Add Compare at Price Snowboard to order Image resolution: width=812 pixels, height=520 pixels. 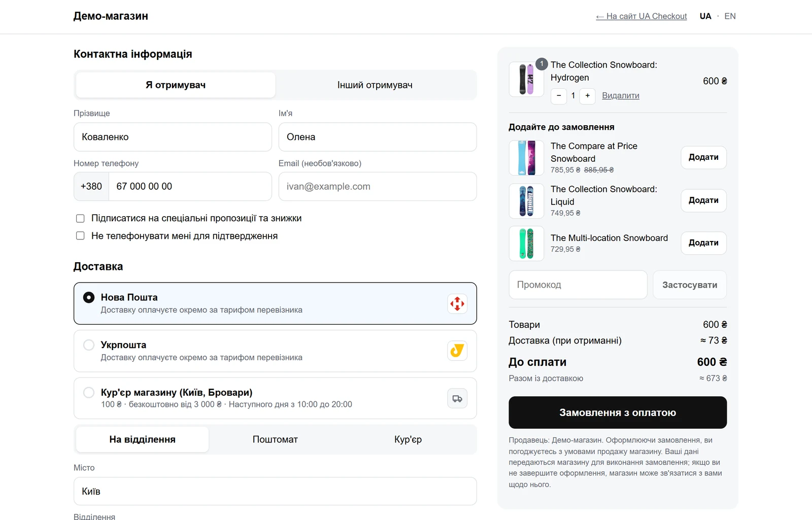703,157
